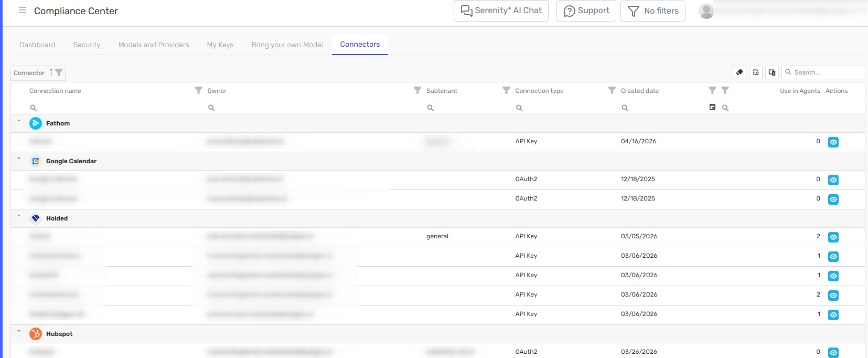Screen dimensions: 868x358
Task: Click the Google Calendar group label
Action: (x=71, y=161)
